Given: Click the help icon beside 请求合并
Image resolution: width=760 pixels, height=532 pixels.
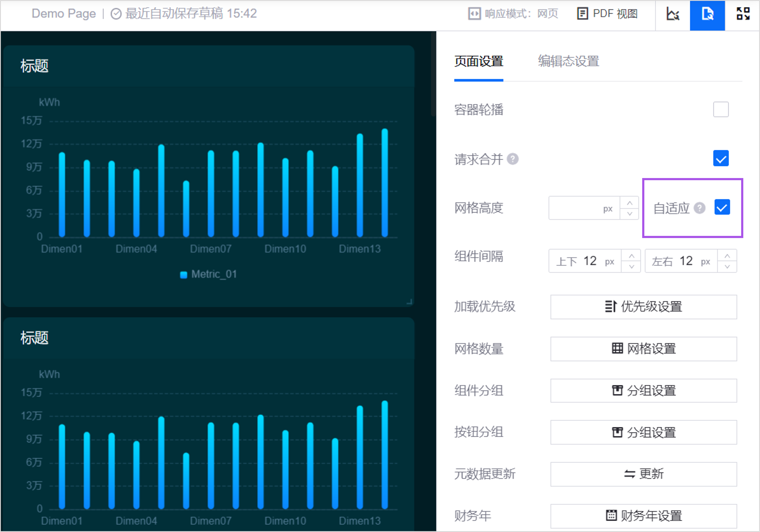Looking at the screenshot, I should point(513,159).
